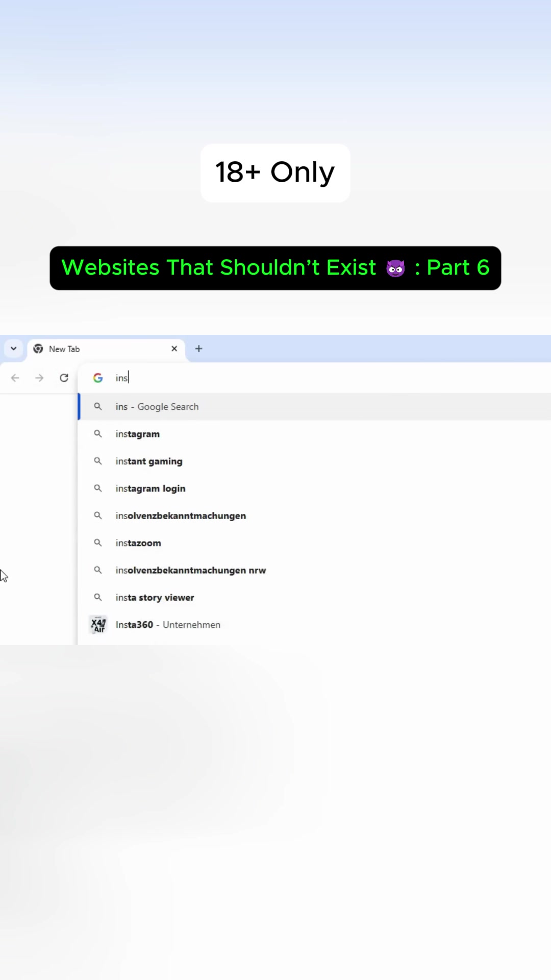This screenshot has height=980, width=551.
Task: Open the tab search dropdown arrow
Action: tap(14, 349)
